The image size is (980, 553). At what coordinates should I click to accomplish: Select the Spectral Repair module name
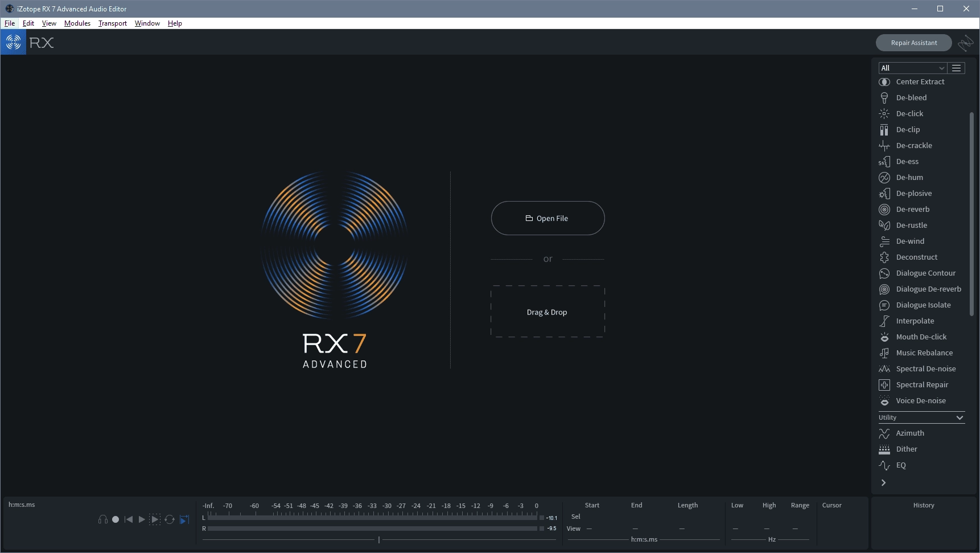point(922,385)
